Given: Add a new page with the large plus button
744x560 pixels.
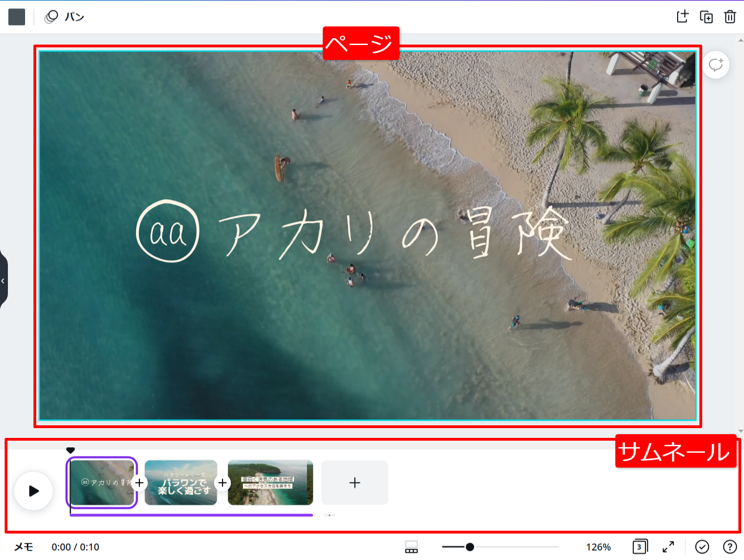Looking at the screenshot, I should 354,482.
